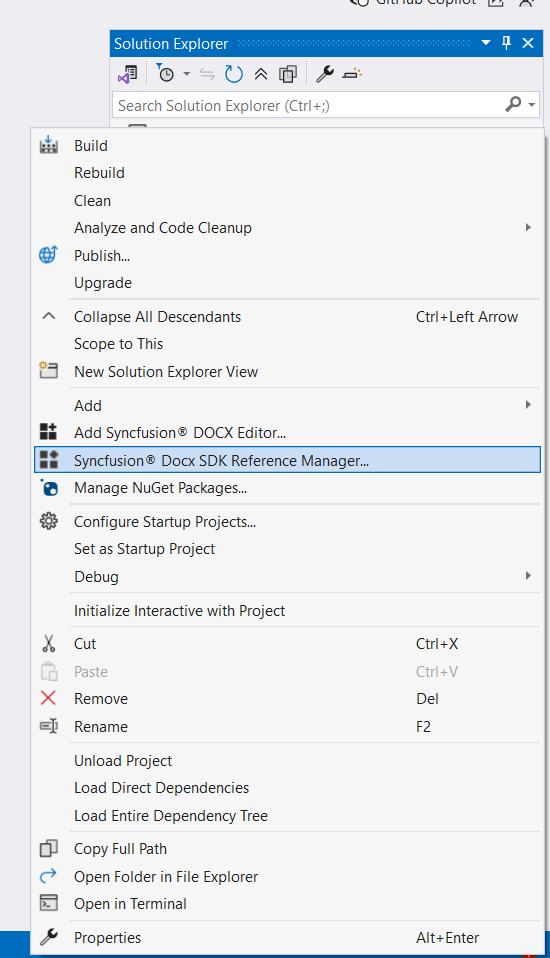
Task: Click the Open in Terminal icon
Action: tap(48, 903)
